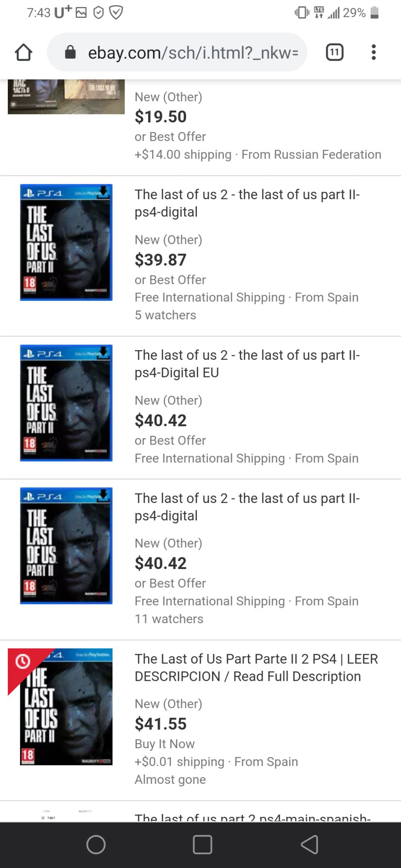Screen dimensions: 401x868
Task: Open the tab switcher showing 11 tabs
Action: (x=335, y=53)
